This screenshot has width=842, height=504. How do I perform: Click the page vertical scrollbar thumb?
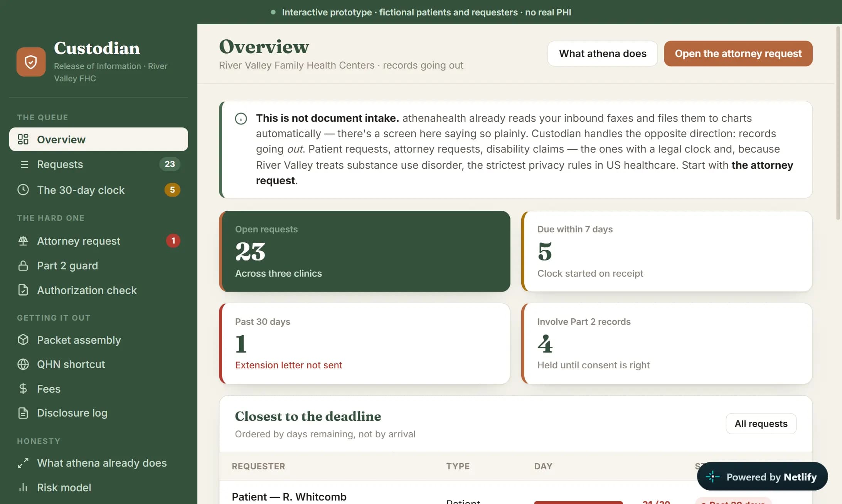coord(838,123)
